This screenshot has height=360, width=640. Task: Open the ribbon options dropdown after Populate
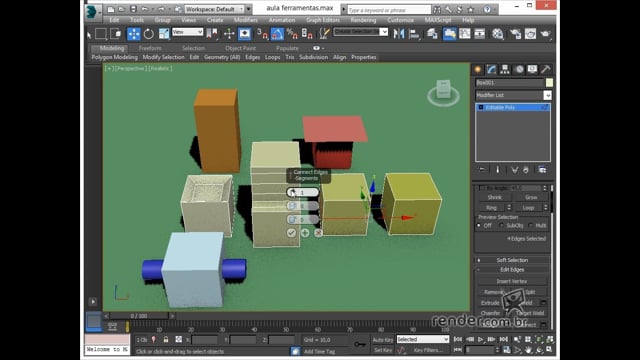coord(318,48)
